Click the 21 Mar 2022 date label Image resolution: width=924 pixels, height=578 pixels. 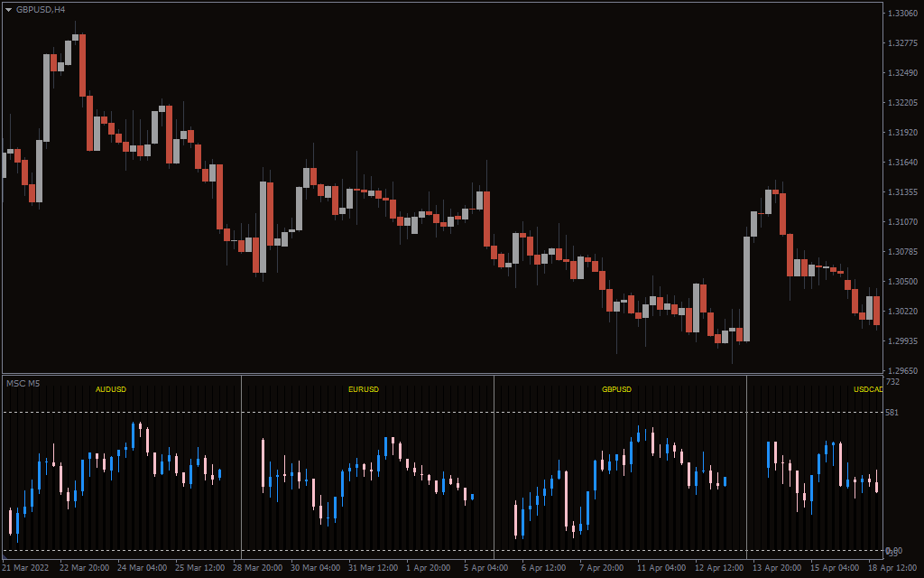[x=27, y=568]
